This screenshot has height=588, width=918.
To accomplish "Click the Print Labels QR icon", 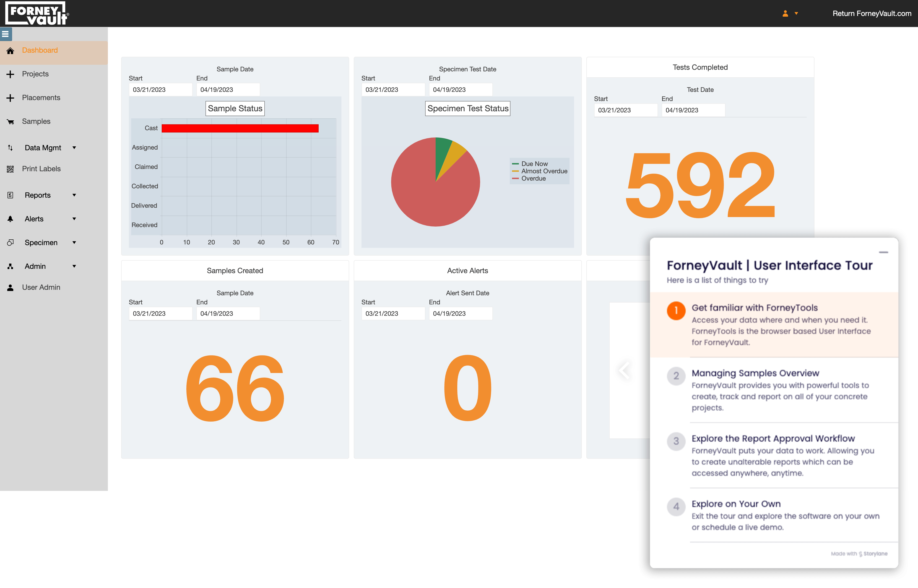I will pos(10,169).
